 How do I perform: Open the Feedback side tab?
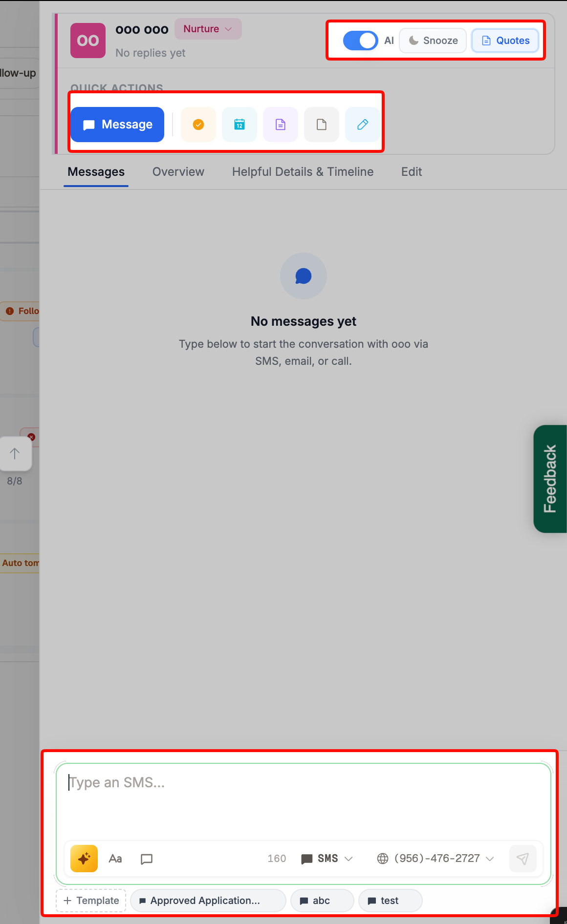(x=550, y=479)
